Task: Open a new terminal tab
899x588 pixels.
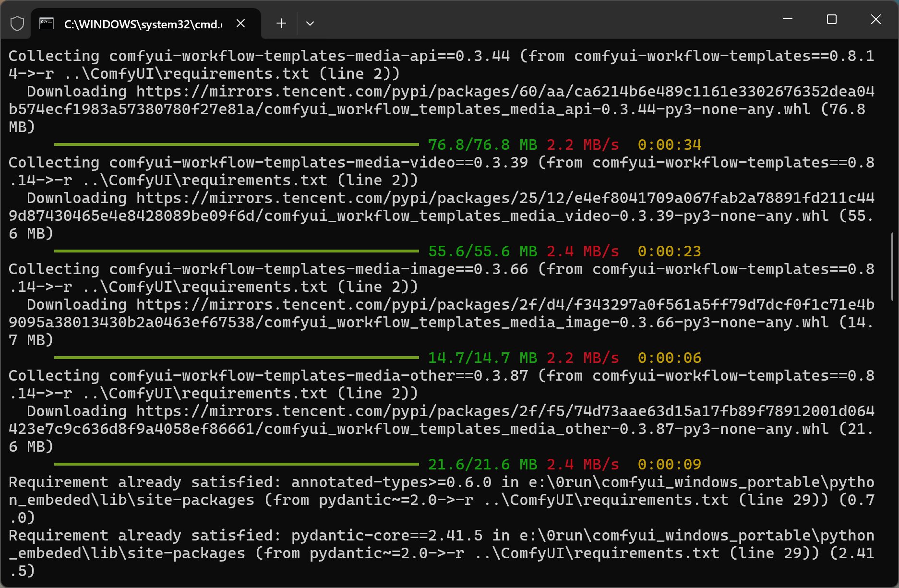Action: [281, 24]
